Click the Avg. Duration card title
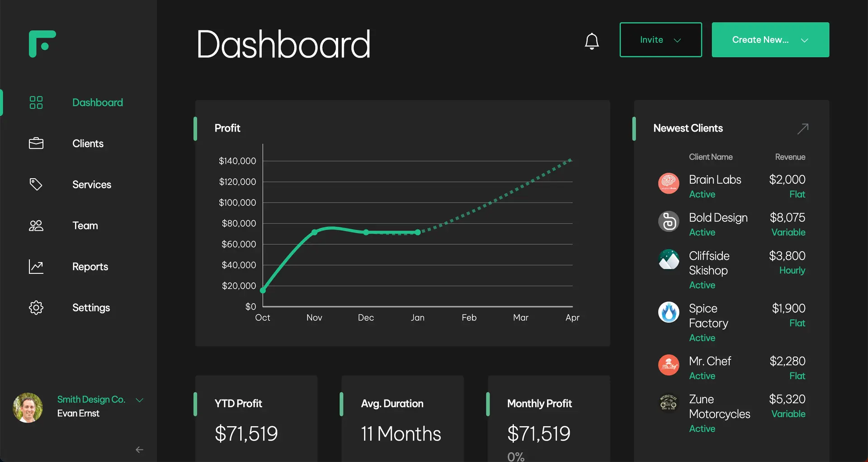The width and height of the screenshot is (868, 462). tap(392, 404)
